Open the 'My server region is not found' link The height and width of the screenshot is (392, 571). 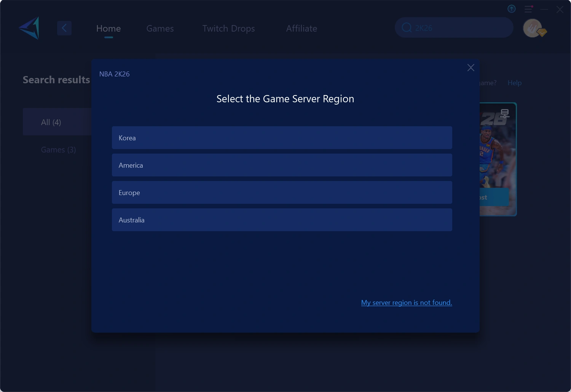tap(406, 303)
